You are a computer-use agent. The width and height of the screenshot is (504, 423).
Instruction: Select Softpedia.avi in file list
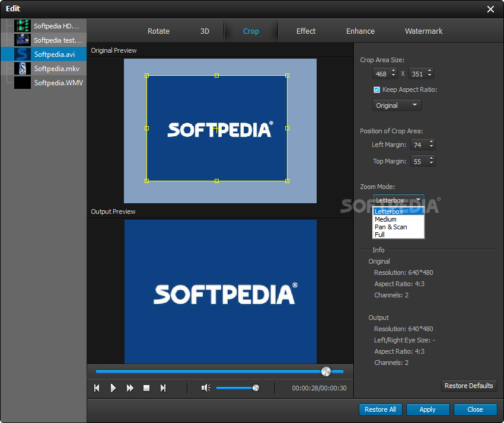tap(44, 54)
